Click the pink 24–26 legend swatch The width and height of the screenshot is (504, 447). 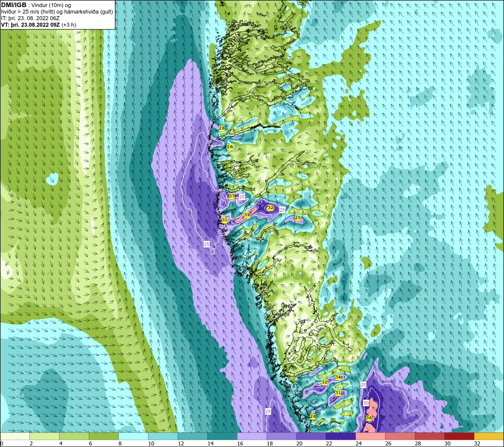[x=370, y=436]
